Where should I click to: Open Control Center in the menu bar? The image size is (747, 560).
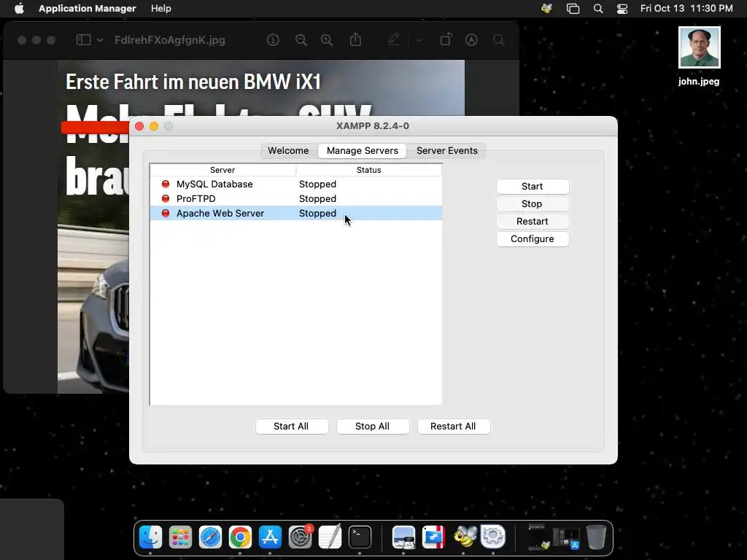(622, 9)
